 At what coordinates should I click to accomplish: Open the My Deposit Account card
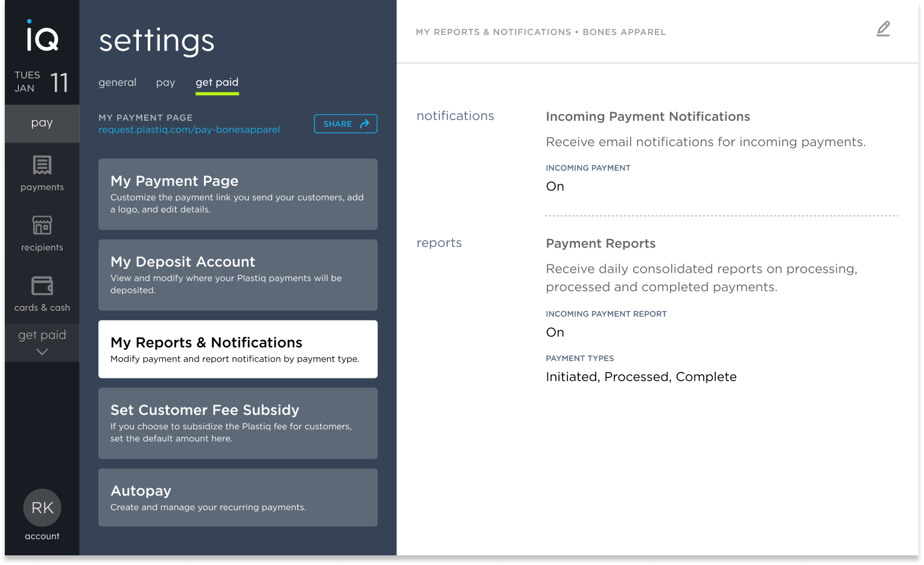[x=238, y=275]
